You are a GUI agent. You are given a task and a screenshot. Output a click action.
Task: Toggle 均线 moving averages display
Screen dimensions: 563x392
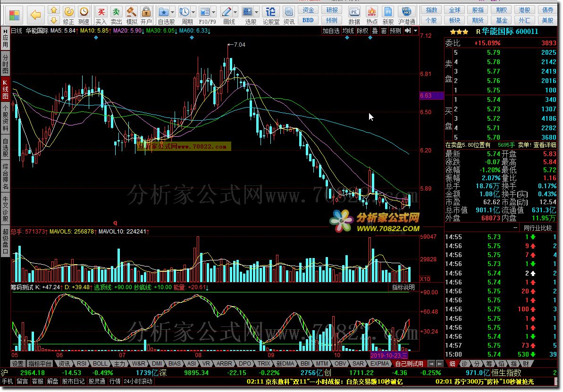348,31
